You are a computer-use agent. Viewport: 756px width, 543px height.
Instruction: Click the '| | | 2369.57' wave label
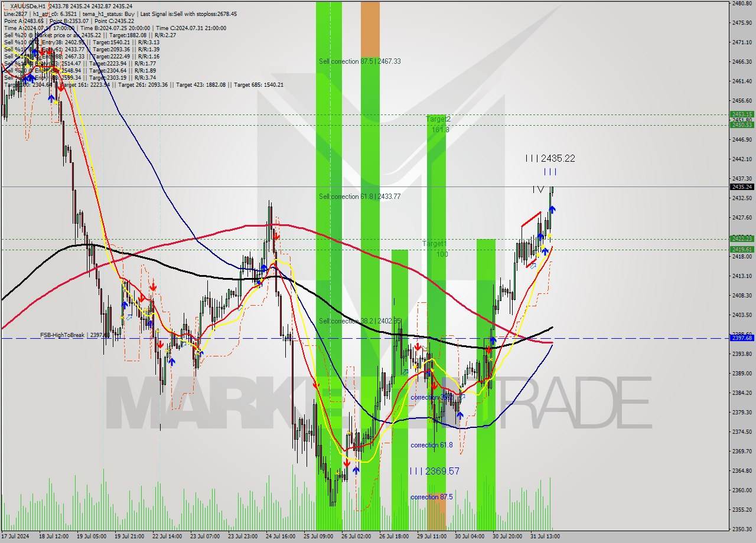coord(434,471)
